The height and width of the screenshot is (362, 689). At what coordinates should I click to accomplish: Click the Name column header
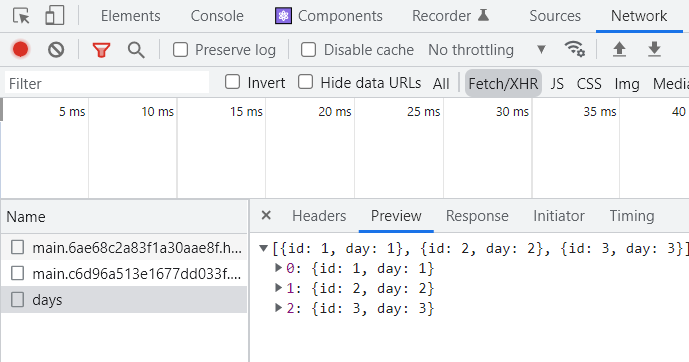coord(26,217)
